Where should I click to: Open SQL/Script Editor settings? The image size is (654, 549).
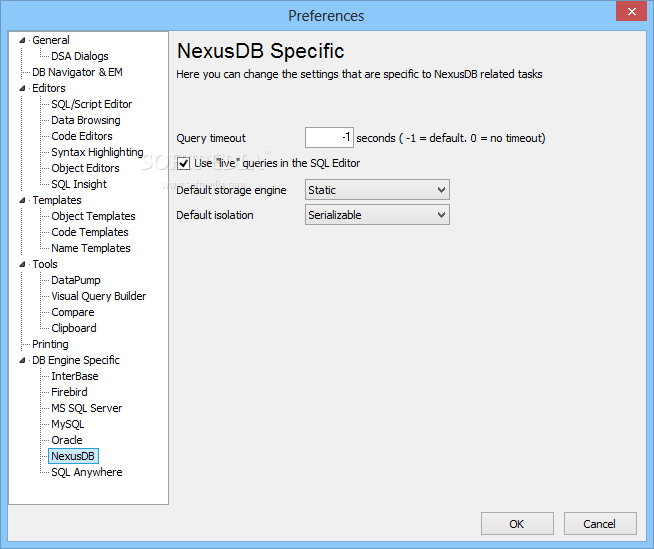point(92,104)
